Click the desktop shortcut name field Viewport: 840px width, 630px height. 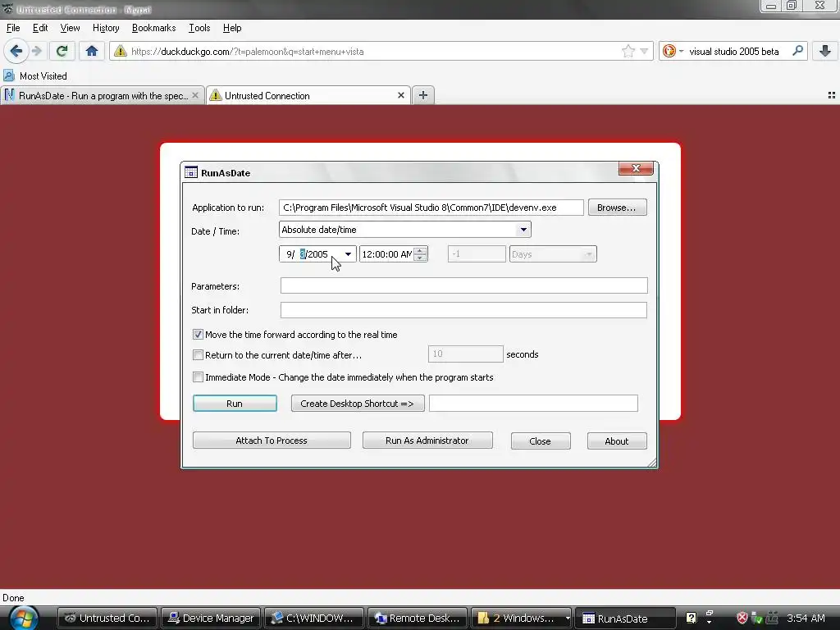coord(533,404)
